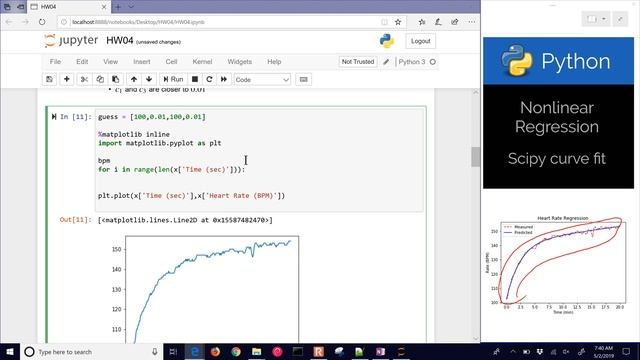Refresh the browser page
Image resolution: width=640 pixels, height=360 pixels.
[x=42, y=22]
